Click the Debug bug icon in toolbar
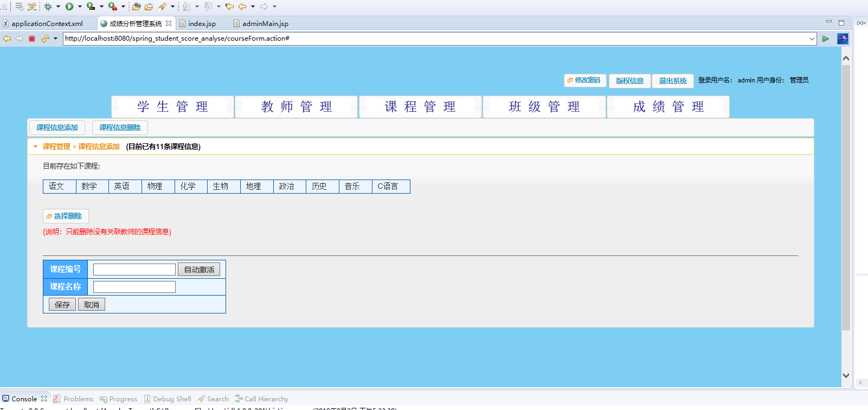The height and width of the screenshot is (410, 868). tap(48, 7)
